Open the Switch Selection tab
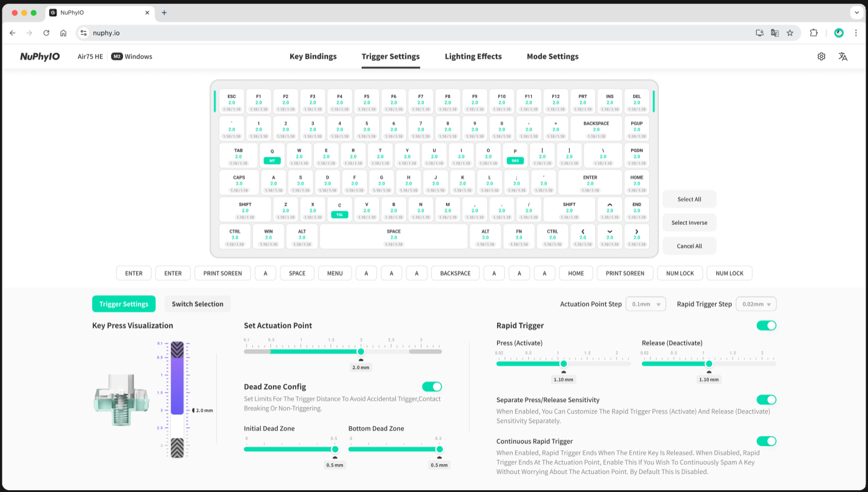Screen dimensions: 868x492 (197, 304)
